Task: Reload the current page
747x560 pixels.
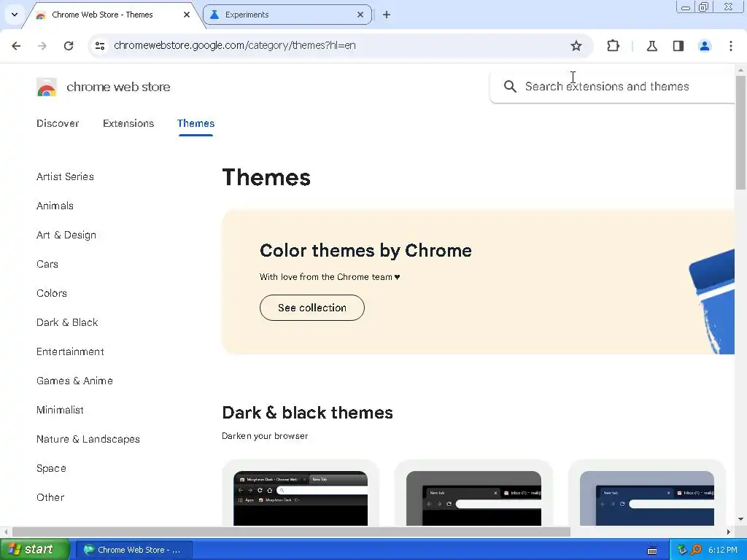Action: coord(69,46)
